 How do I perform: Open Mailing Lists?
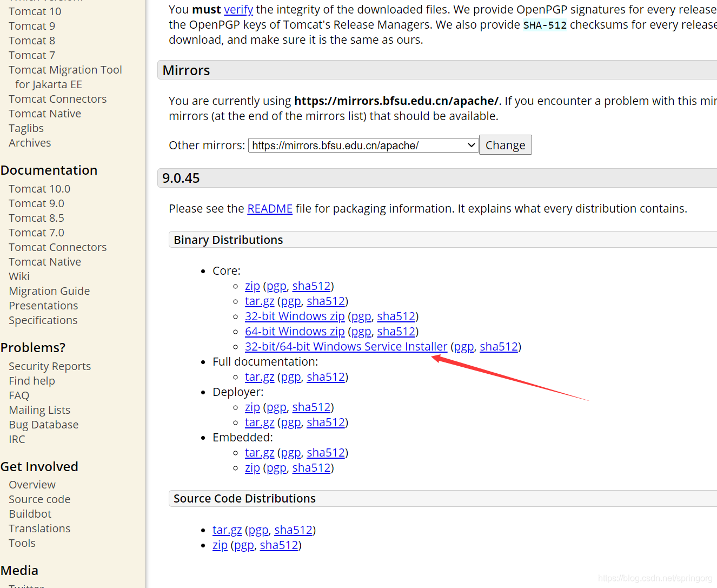[39, 410]
